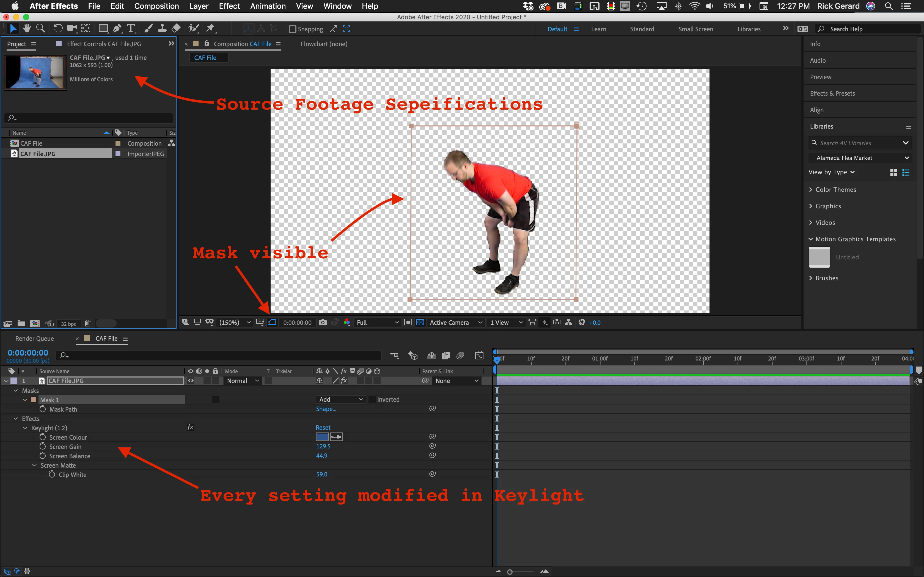This screenshot has width=924, height=577.
Task: Switch to the Render Queue tab
Action: (34, 339)
